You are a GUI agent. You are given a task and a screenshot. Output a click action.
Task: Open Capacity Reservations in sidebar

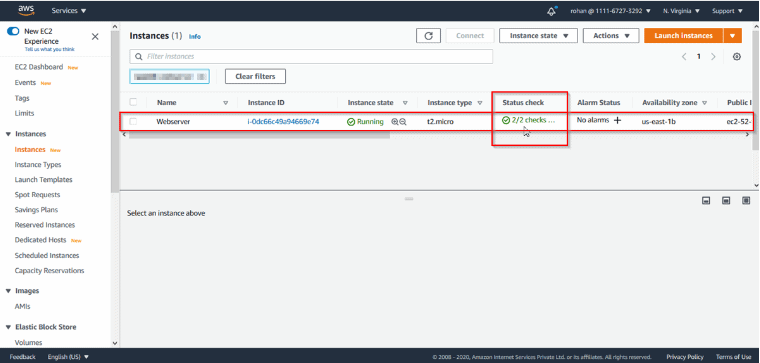point(49,270)
